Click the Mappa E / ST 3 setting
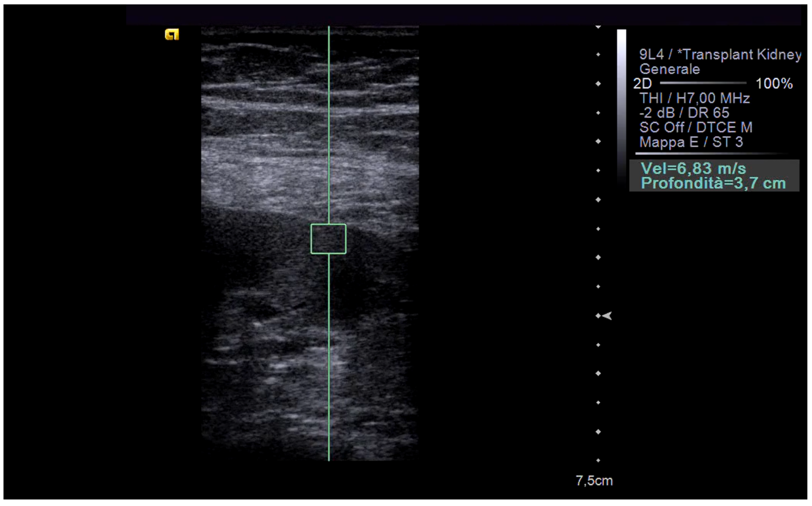Screen dimensions: 812x506 691,142
